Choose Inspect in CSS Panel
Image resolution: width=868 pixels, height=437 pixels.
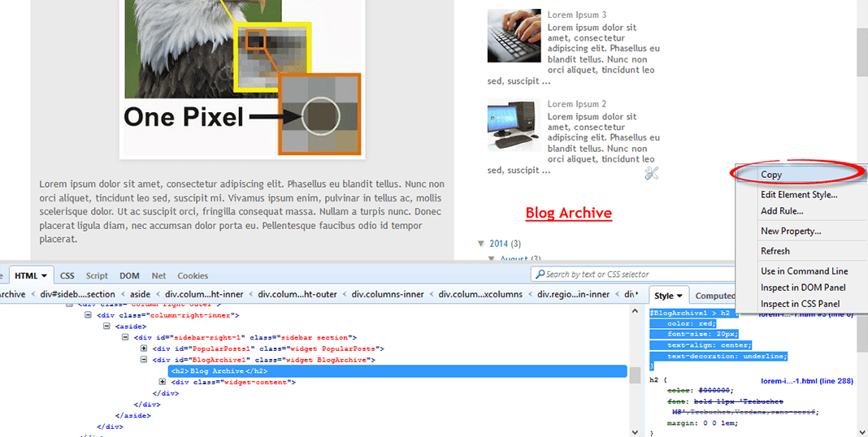801,304
